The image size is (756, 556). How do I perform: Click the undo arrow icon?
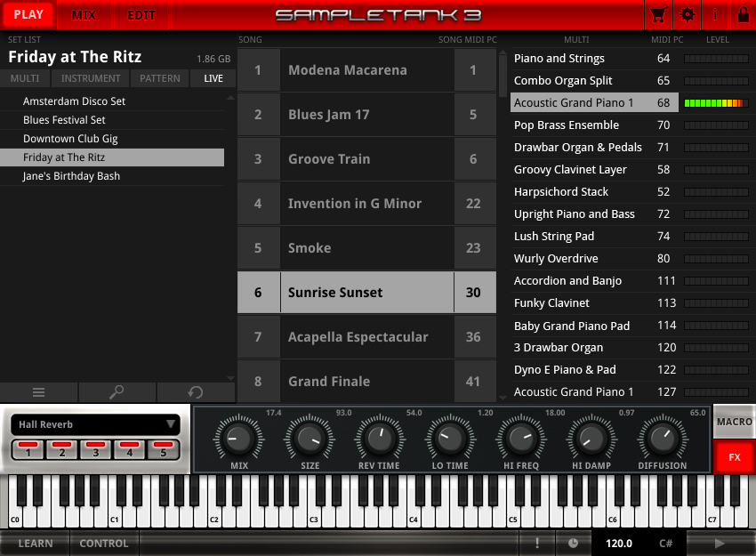(x=196, y=392)
